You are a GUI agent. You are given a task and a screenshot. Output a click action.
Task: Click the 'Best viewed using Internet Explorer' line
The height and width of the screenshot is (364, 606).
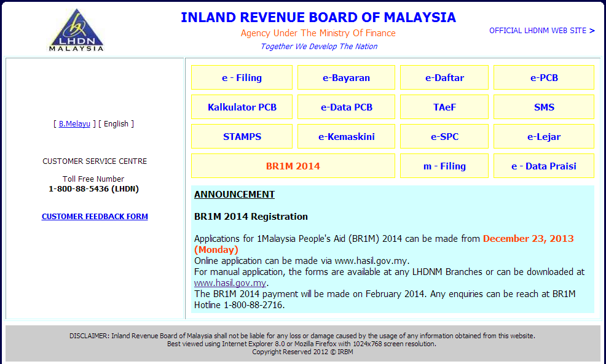point(301,344)
